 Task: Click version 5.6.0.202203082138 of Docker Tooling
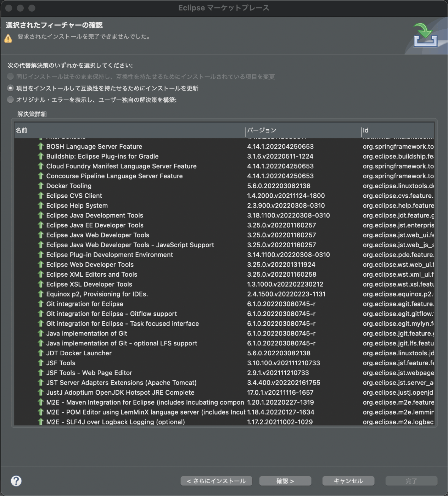[279, 186]
